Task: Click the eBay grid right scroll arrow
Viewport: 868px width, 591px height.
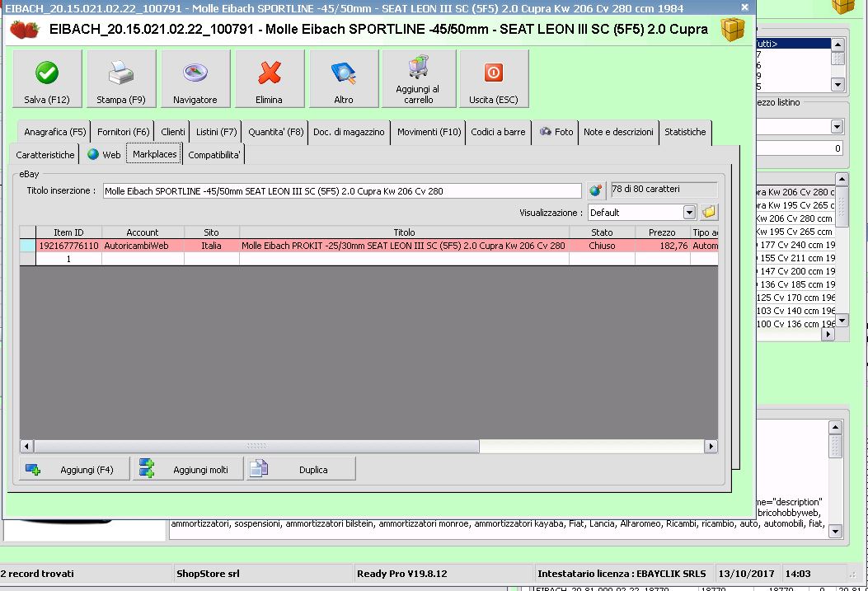Action: point(711,446)
